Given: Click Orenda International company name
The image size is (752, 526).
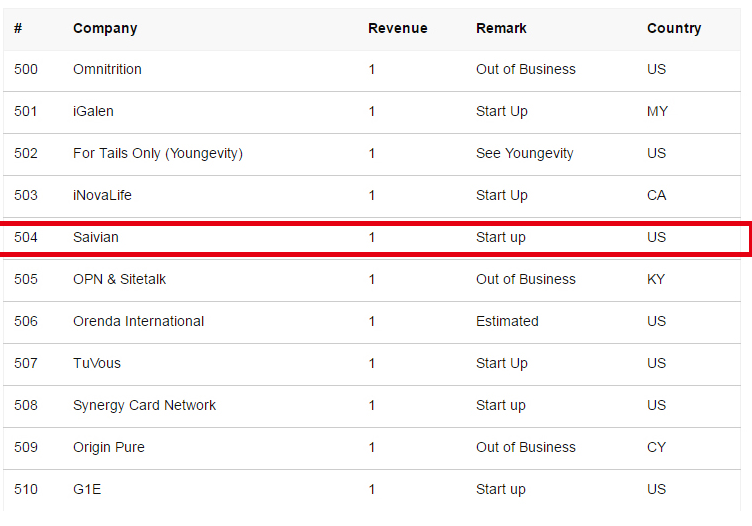Looking at the screenshot, I should (138, 321).
